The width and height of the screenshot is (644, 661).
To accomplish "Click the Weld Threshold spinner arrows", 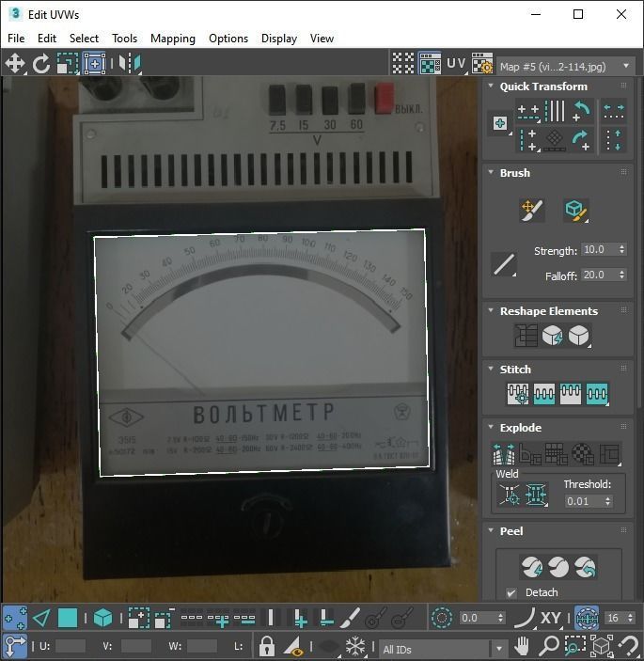I will pyautogui.click(x=607, y=501).
